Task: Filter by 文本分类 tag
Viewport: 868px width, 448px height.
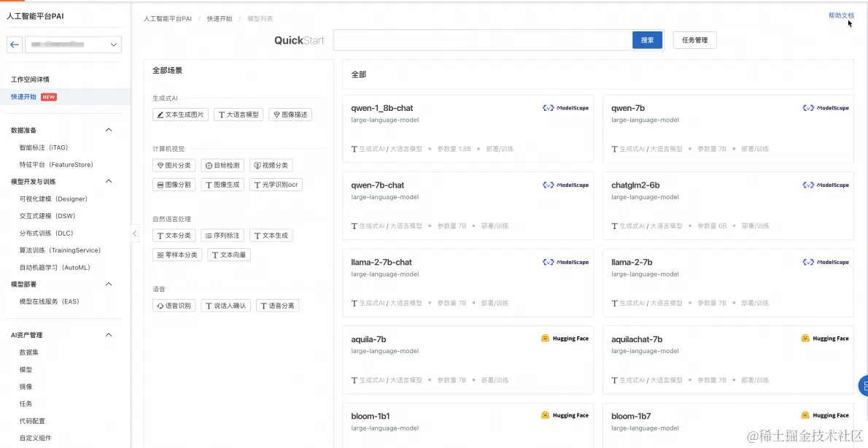Action: coord(174,236)
